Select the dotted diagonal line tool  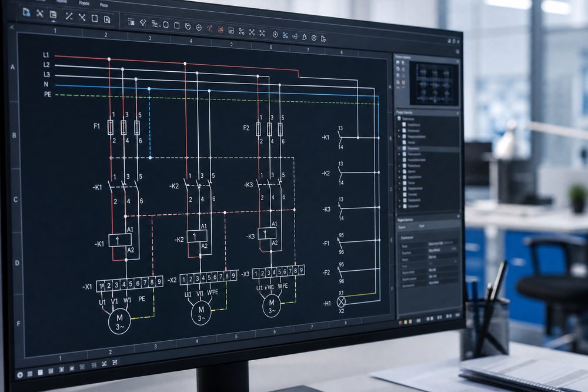pos(69,16)
